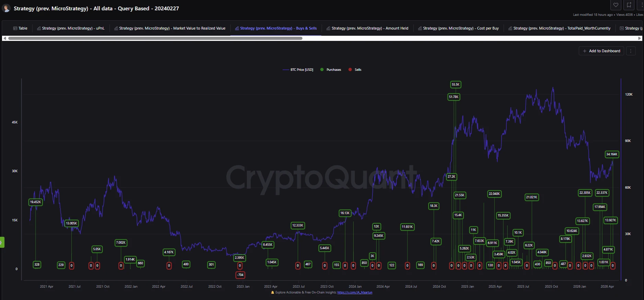Open the author's profile avatar

click(6, 8)
